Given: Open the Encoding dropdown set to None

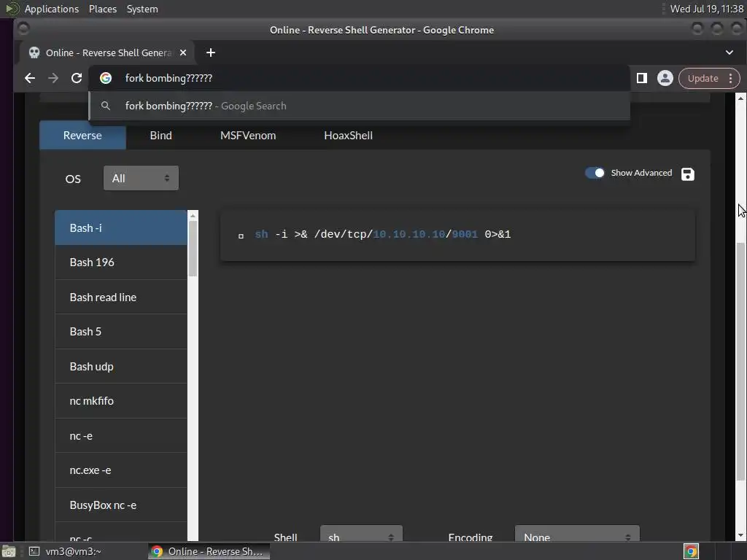Looking at the screenshot, I should click(577, 534).
